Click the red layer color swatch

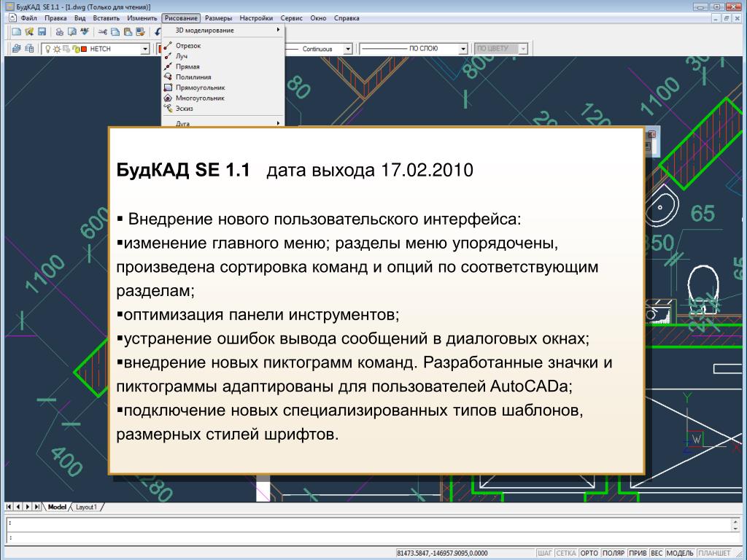(x=85, y=49)
